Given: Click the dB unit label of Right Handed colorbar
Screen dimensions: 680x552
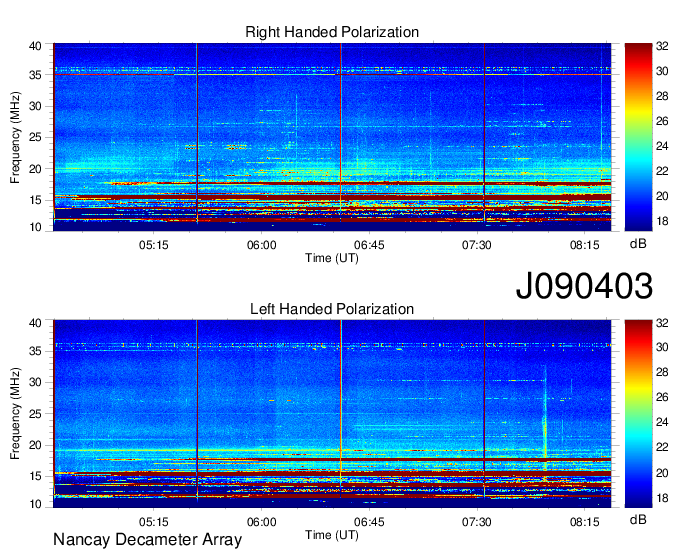Looking at the screenshot, I should click(638, 244).
